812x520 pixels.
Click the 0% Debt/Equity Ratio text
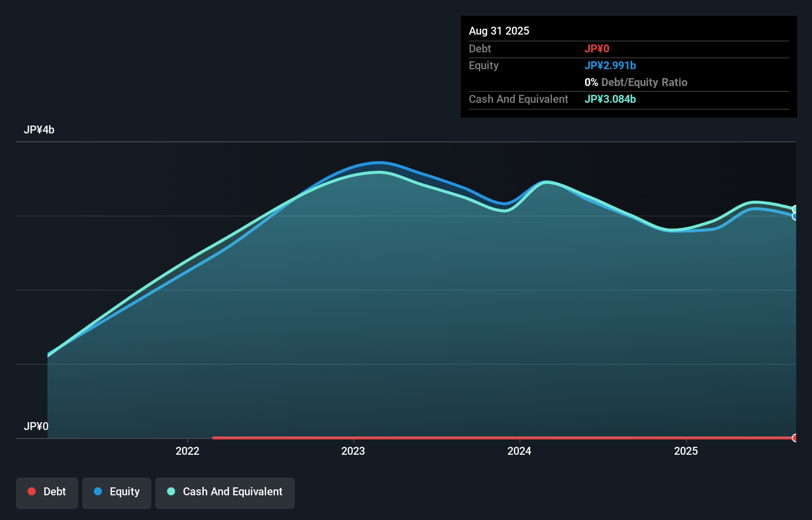[x=636, y=82]
